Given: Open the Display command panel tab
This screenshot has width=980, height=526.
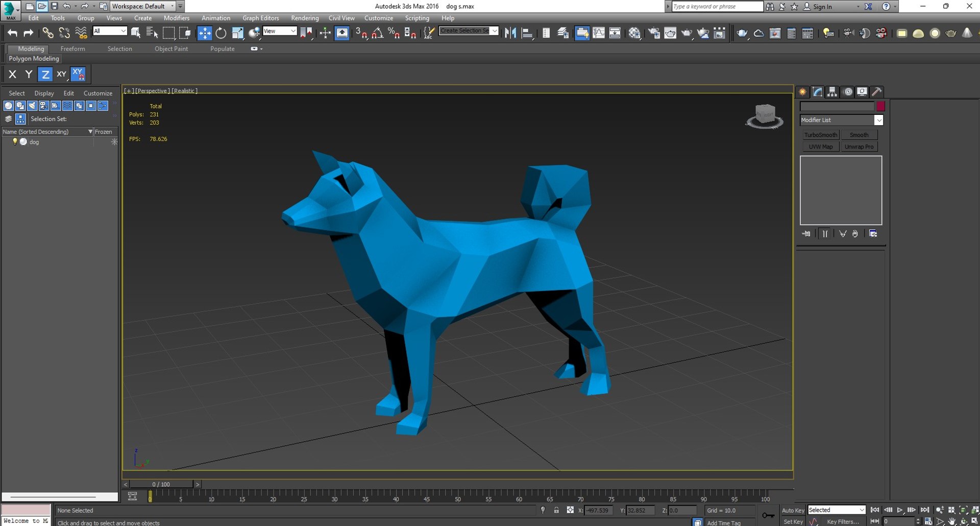Looking at the screenshot, I should click(x=862, y=92).
